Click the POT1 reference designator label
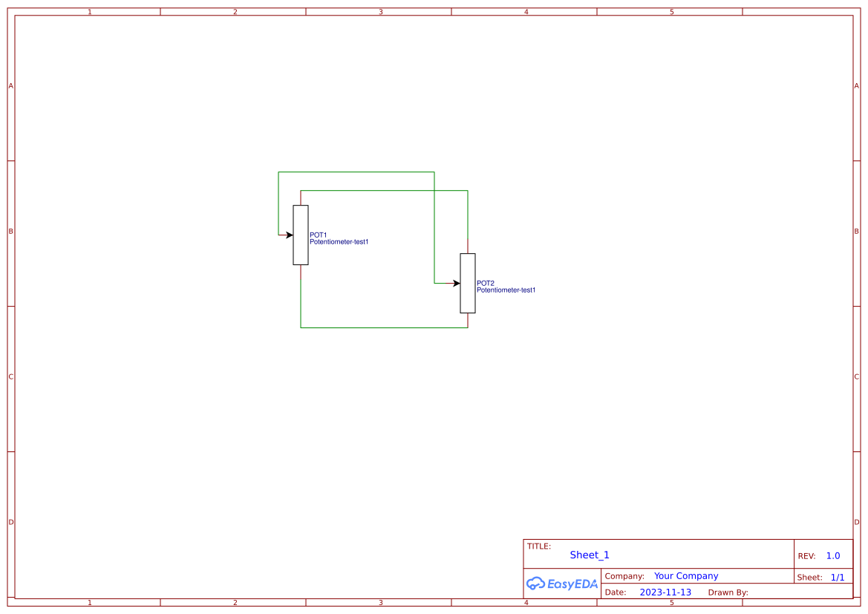This screenshot has width=868, height=614. coord(319,234)
